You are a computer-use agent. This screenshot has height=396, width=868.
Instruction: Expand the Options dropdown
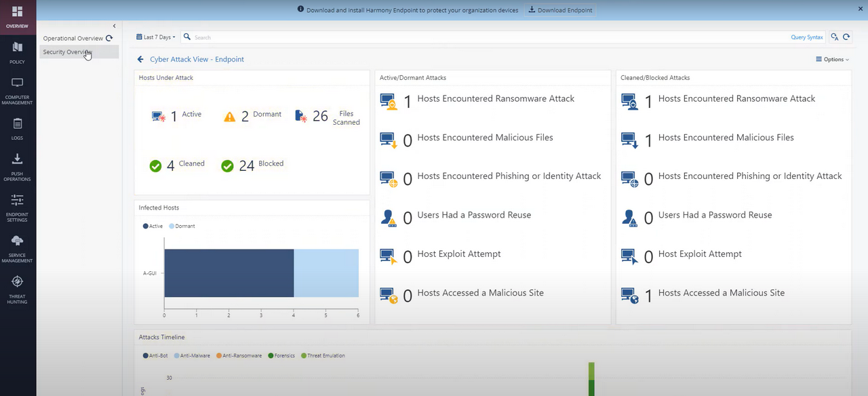pos(832,59)
